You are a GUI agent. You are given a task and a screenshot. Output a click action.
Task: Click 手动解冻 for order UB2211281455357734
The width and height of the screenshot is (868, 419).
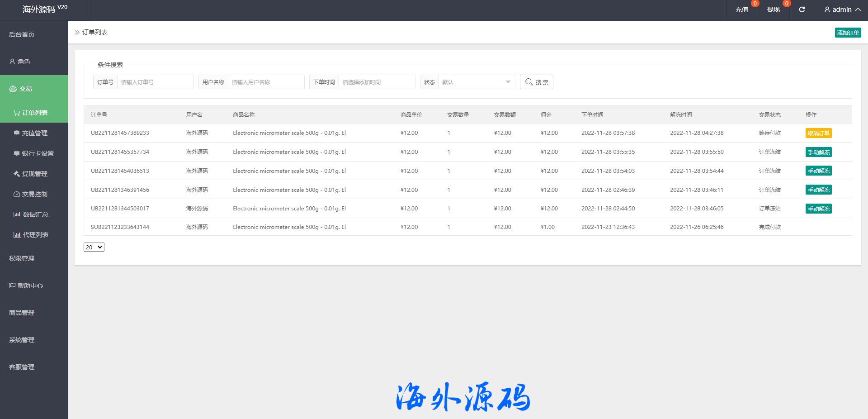(818, 152)
